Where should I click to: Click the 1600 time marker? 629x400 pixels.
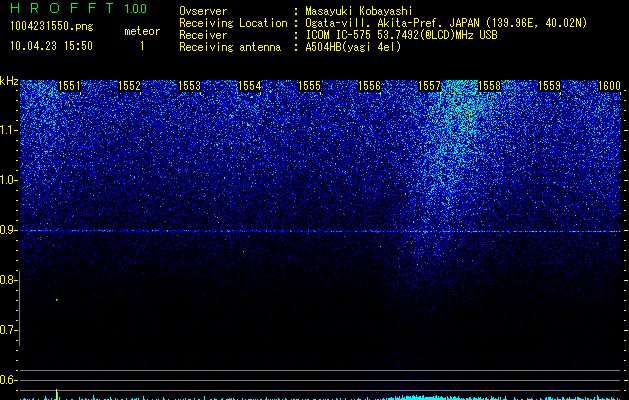609,86
